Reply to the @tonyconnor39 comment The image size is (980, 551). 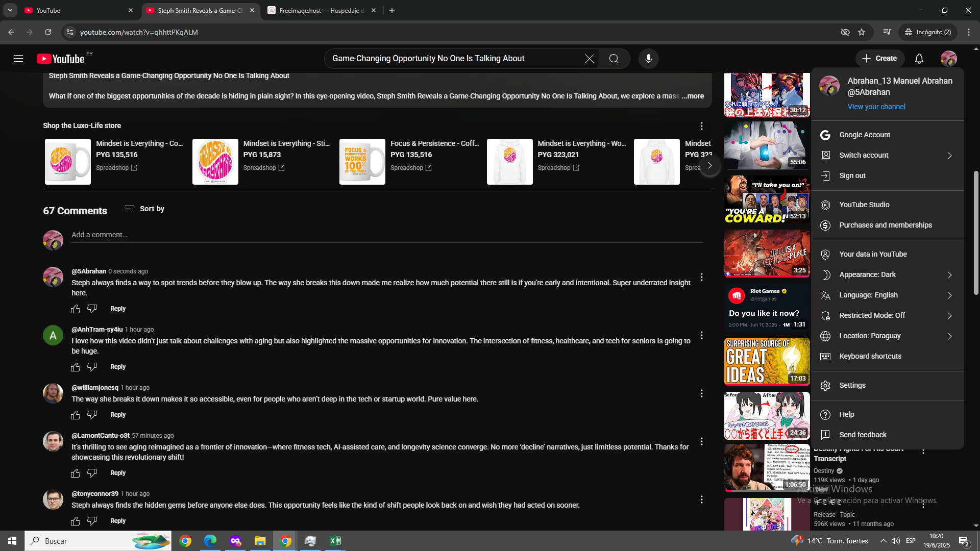(x=118, y=521)
